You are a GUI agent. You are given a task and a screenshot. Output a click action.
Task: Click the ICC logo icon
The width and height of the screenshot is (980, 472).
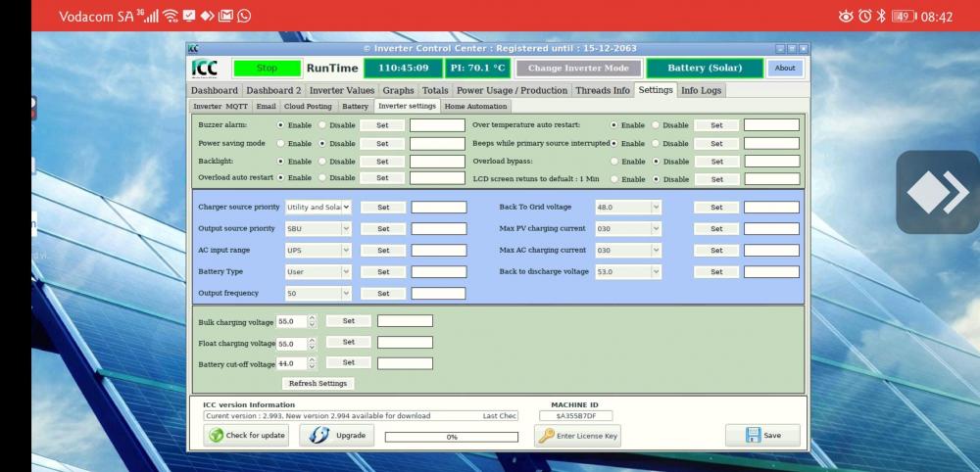205,69
